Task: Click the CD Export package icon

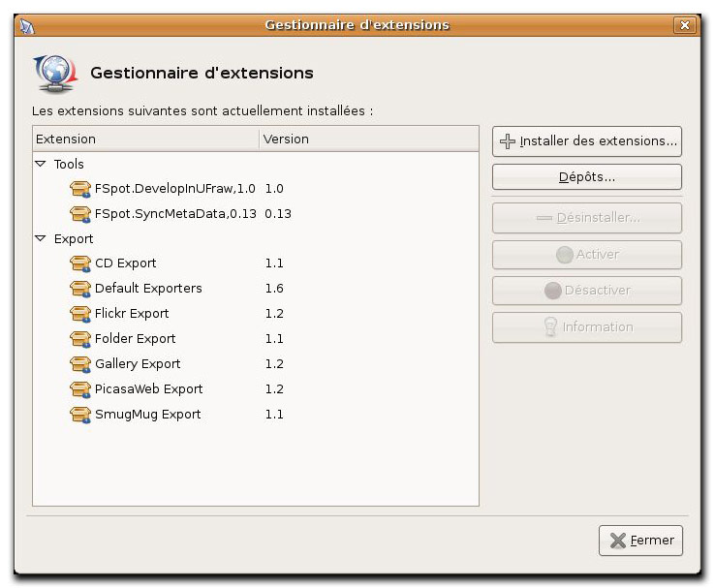Action: click(80, 263)
